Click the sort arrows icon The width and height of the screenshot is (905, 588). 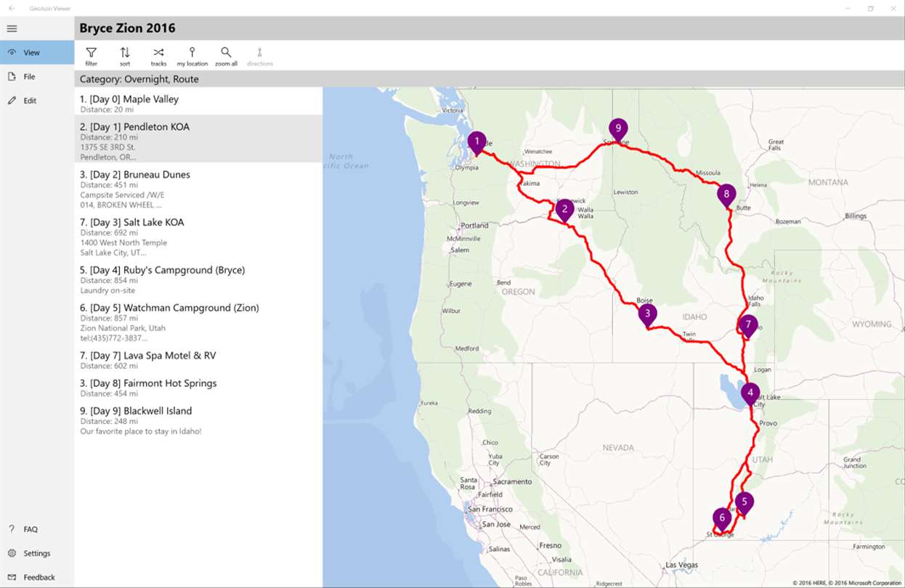click(x=125, y=53)
